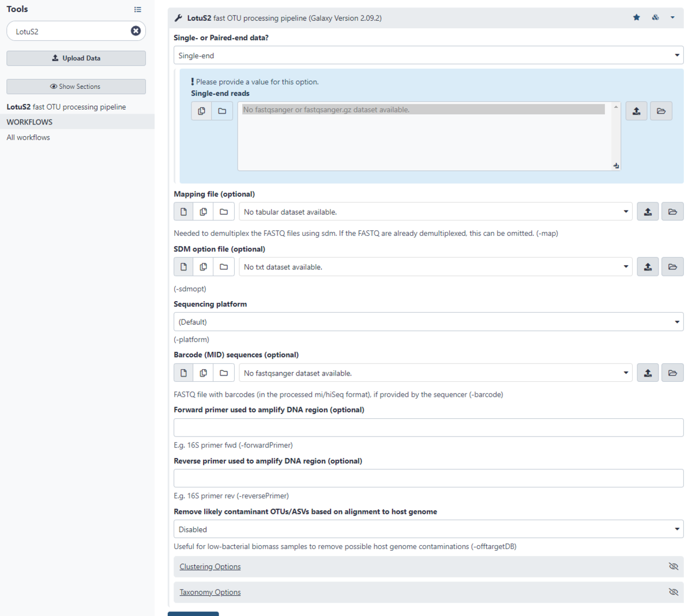Open the tools panel view options icon
Image resolution: width=692 pixels, height=616 pixels.
point(137,9)
